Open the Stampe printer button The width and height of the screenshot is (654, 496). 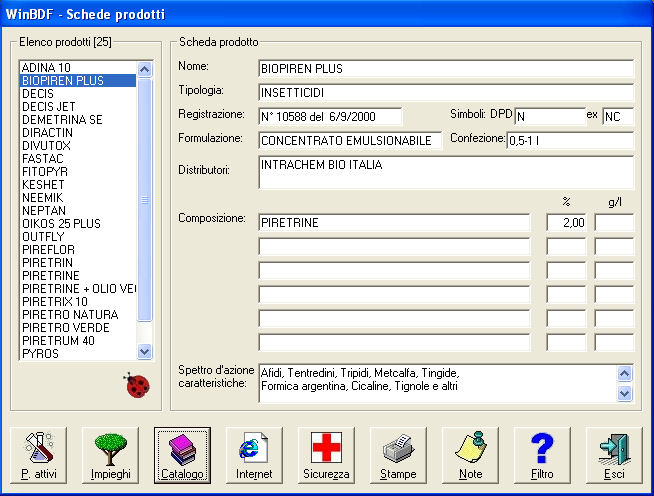click(398, 456)
